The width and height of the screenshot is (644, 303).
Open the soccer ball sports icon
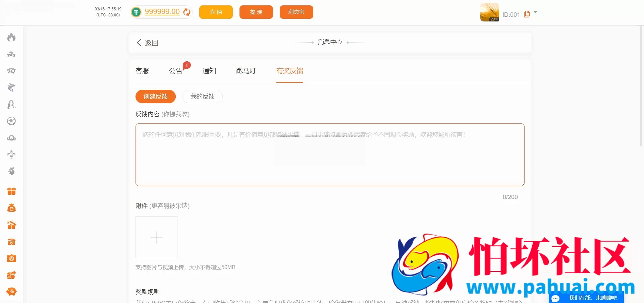pyautogui.click(x=11, y=121)
